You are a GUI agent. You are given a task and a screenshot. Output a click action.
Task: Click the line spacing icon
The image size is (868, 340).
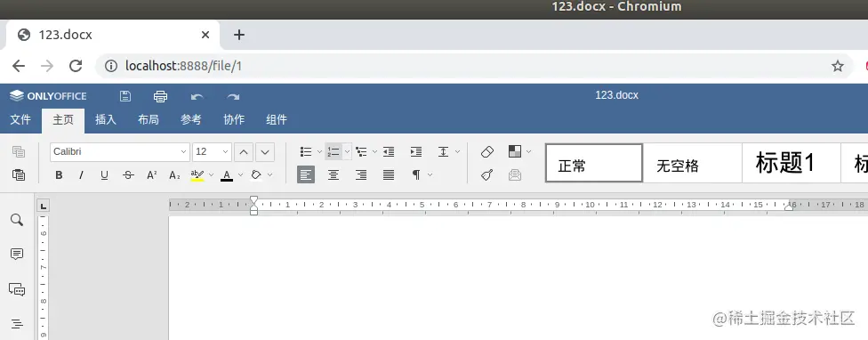coord(444,151)
